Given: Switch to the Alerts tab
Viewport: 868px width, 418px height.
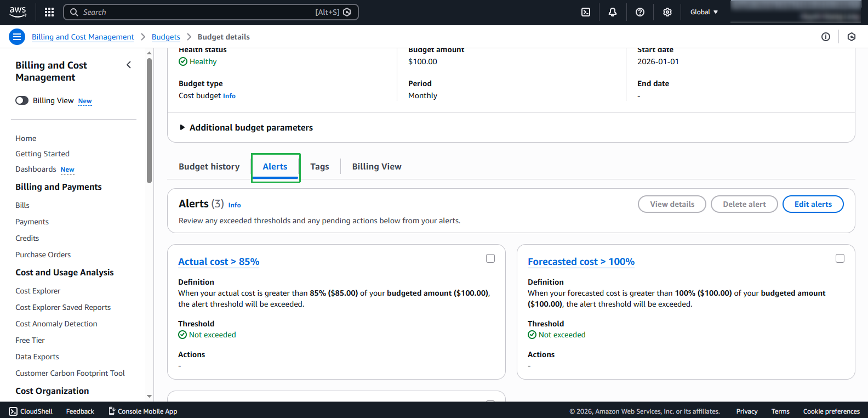Looking at the screenshot, I should click(x=275, y=167).
